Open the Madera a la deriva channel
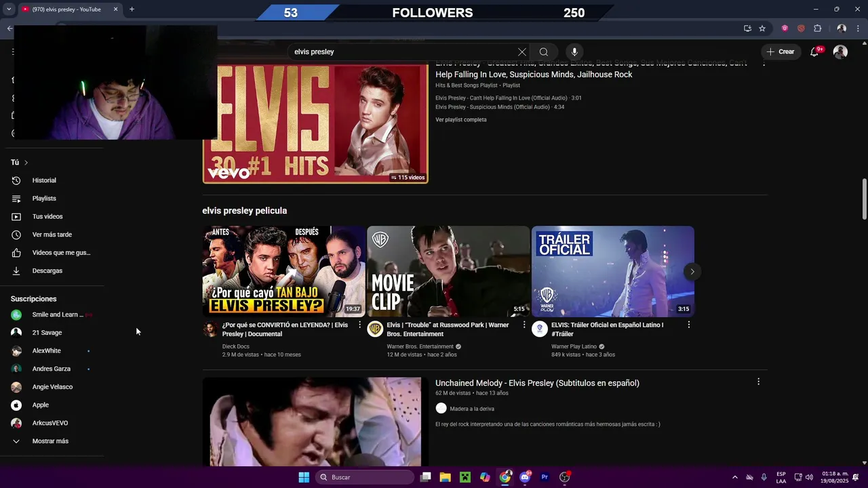The height and width of the screenshot is (488, 868). pos(472,409)
